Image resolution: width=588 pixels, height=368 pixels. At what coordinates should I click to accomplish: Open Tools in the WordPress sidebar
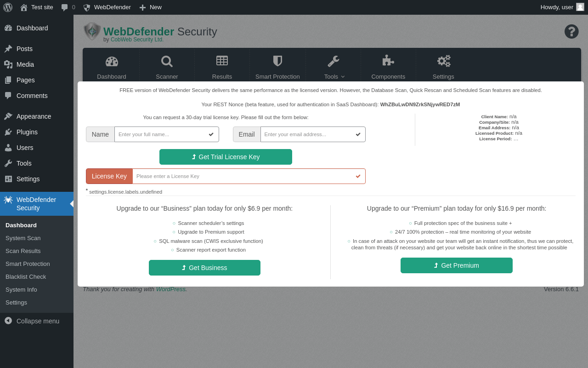click(37, 163)
